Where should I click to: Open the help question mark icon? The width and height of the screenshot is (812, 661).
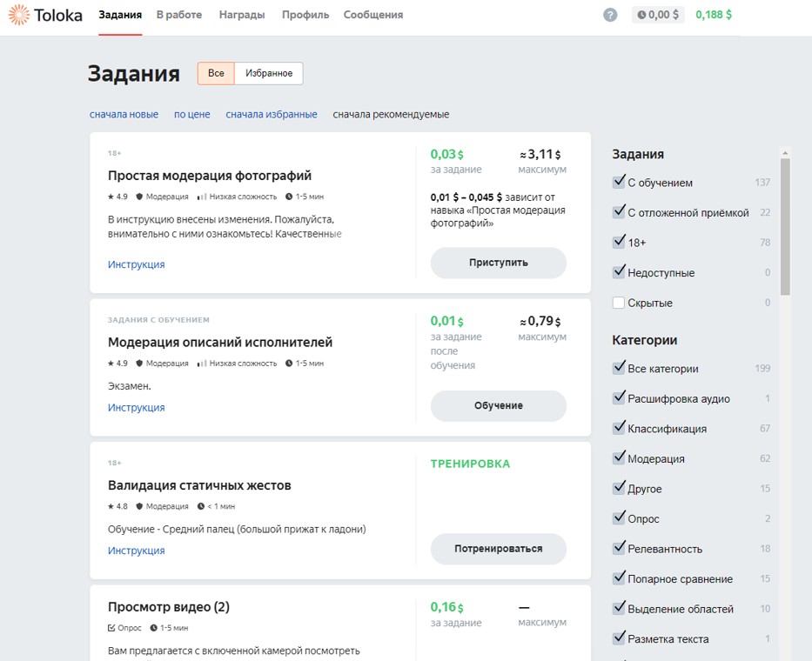610,15
